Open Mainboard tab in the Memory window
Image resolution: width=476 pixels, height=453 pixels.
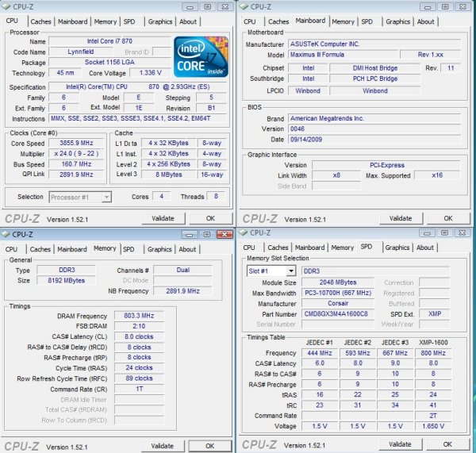pyautogui.click(x=72, y=249)
